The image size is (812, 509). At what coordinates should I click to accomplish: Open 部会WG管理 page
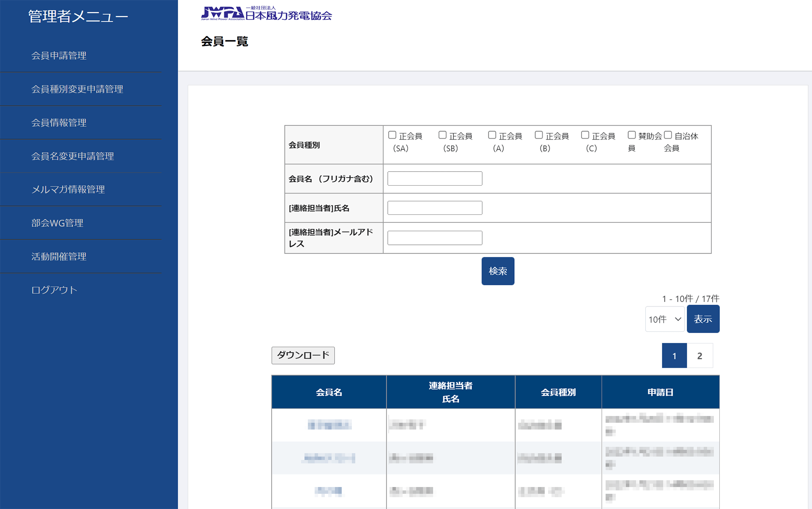(57, 223)
